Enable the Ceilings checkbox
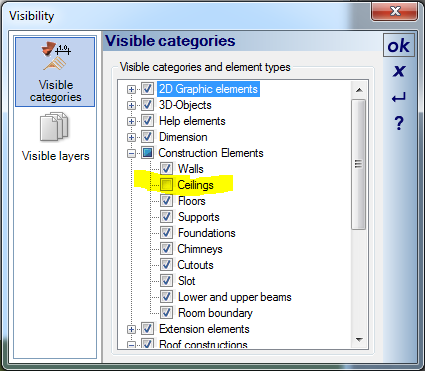This screenshot has height=371, width=425. coord(166,185)
